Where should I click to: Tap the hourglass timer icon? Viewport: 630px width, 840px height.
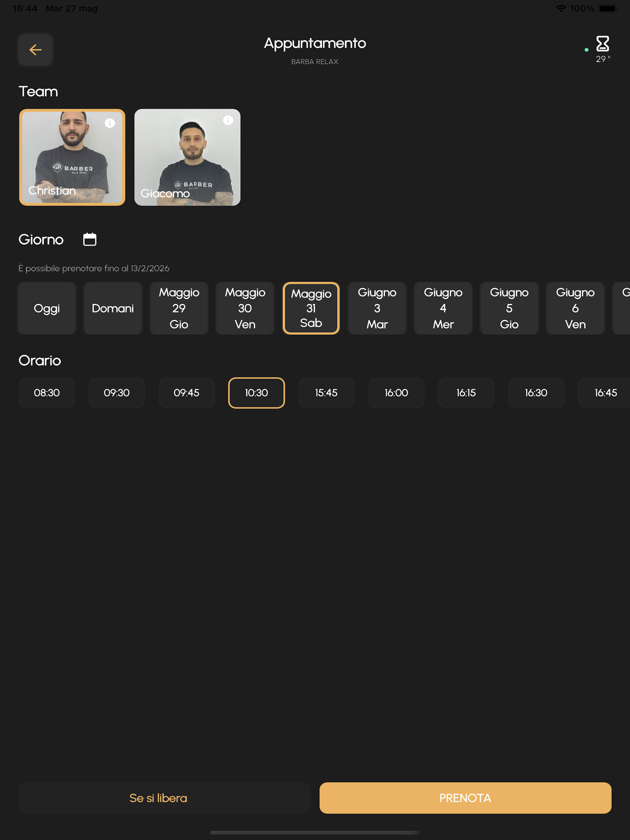602,44
